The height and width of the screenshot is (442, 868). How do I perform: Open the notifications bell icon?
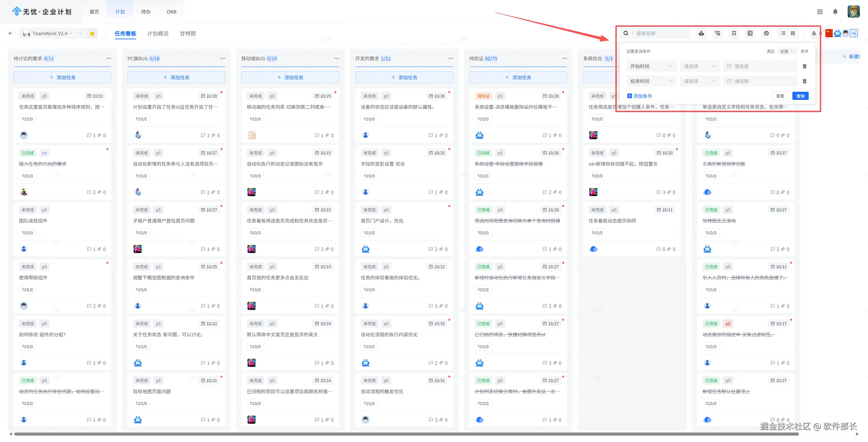point(835,12)
